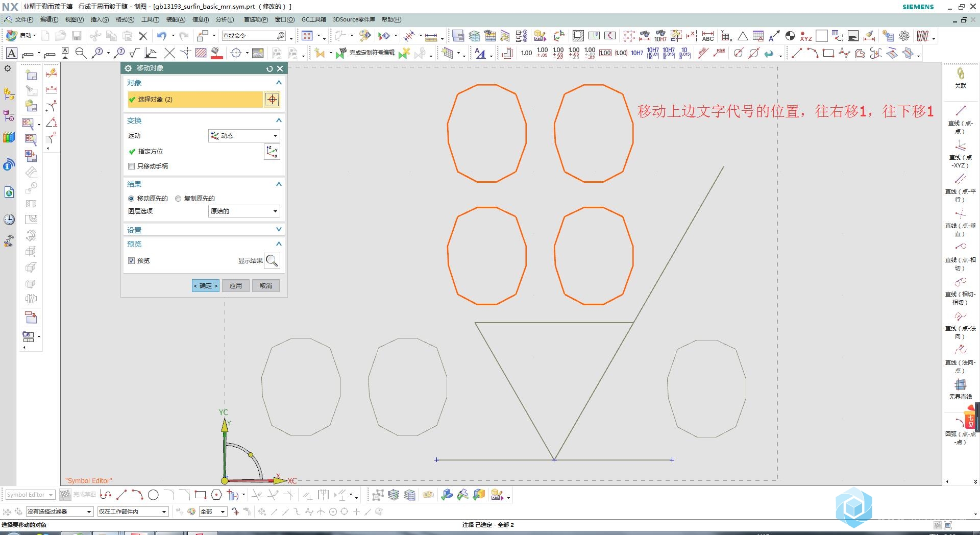
Task: Click the crosshatch area fill icon
Action: (x=201, y=53)
